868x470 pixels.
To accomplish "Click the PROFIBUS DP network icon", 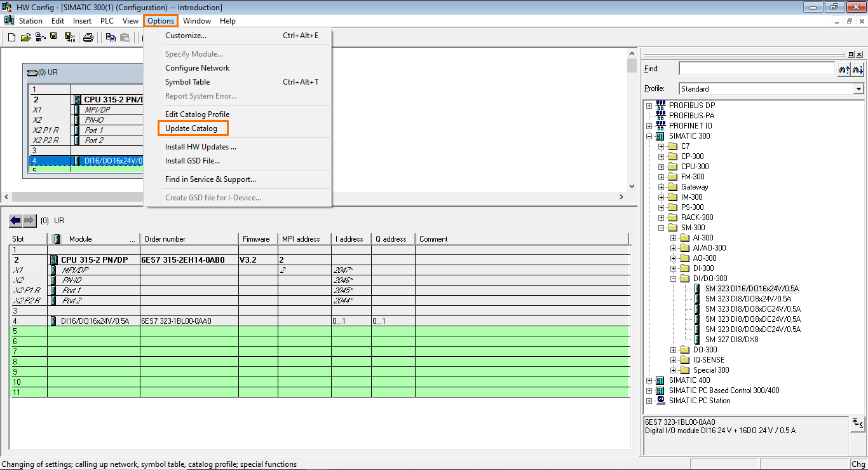I will [660, 105].
